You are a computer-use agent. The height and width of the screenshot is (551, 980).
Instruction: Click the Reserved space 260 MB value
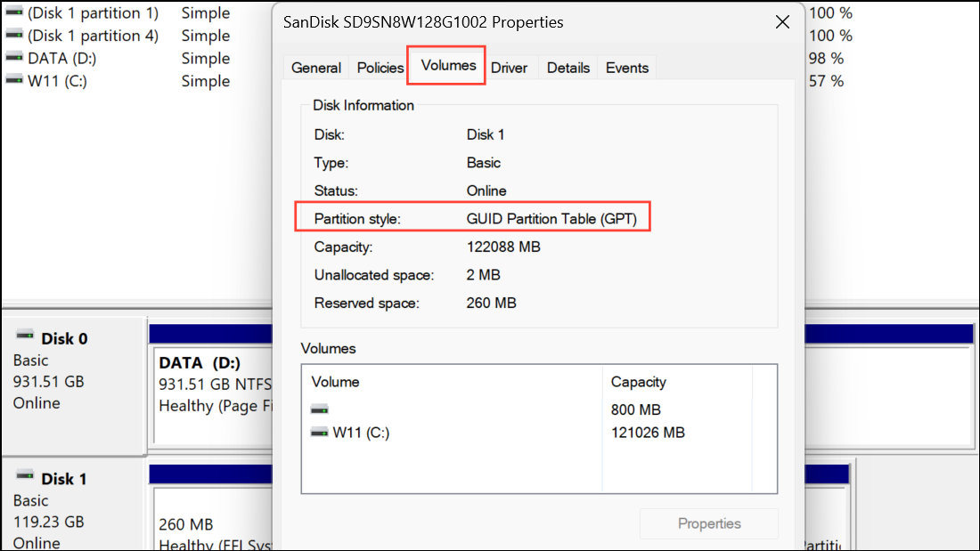point(491,303)
